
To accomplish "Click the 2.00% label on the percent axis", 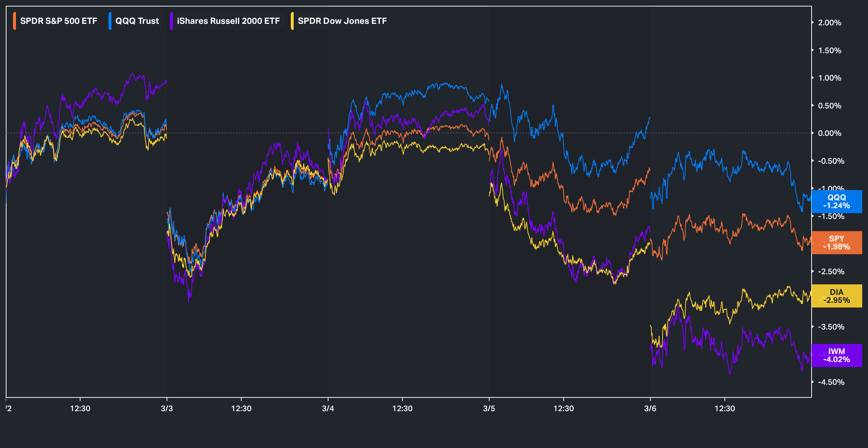I will coord(830,23).
